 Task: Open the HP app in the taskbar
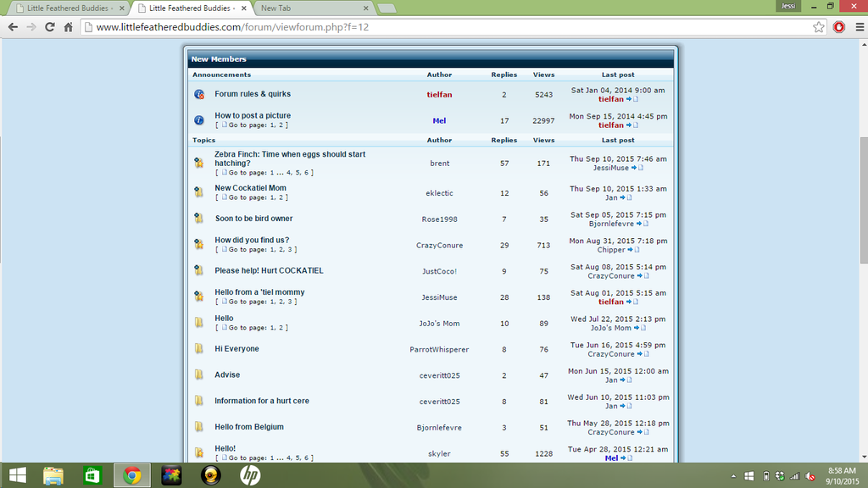[249, 475]
